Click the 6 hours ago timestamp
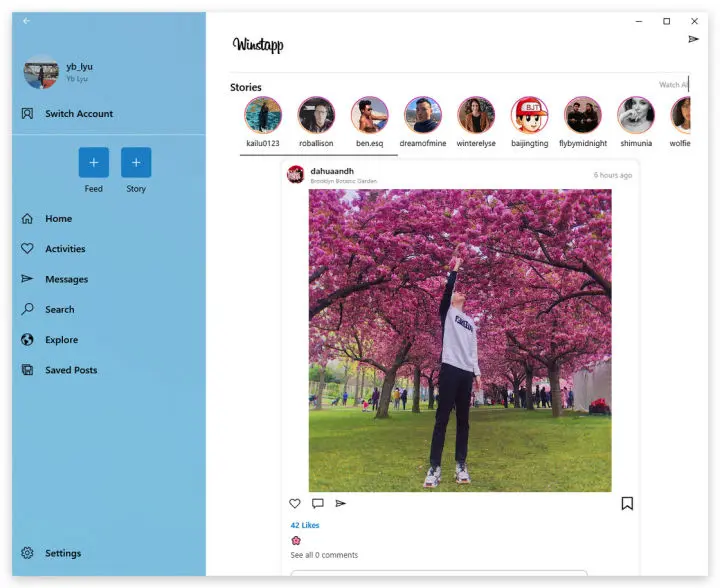720x588 pixels. [613, 175]
